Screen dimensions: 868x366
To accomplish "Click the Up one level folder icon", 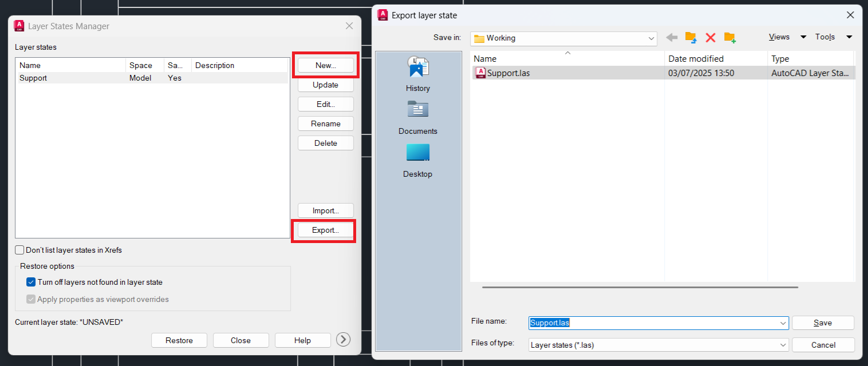I will (691, 37).
